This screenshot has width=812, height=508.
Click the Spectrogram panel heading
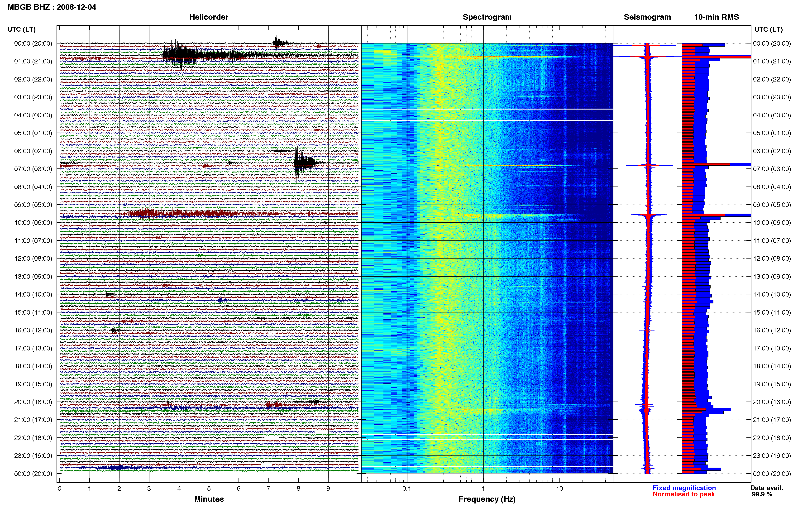point(487,17)
